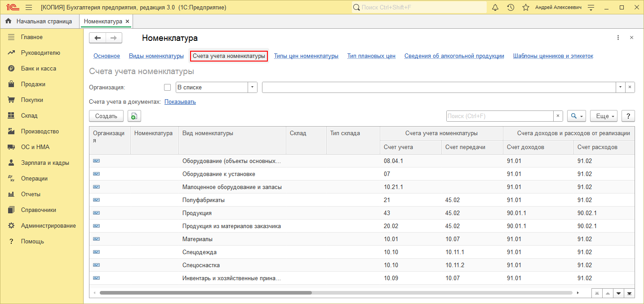Switch to Виды номенклатуры tab
Viewport: 644px width, 304px height.
tap(156, 56)
